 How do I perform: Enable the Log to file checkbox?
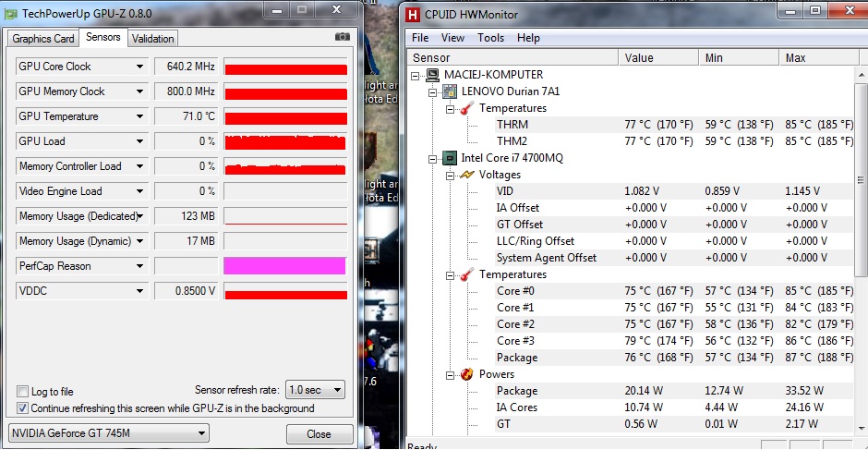(23, 392)
